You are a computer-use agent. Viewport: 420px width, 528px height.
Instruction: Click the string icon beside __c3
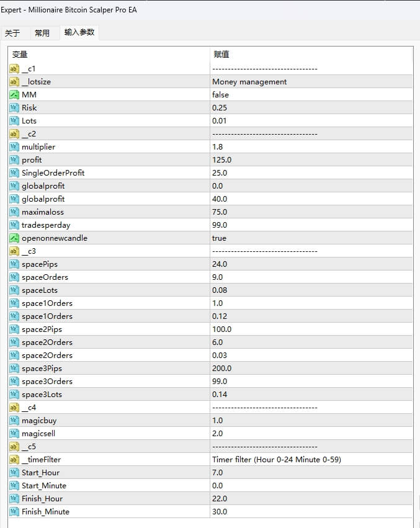14,251
